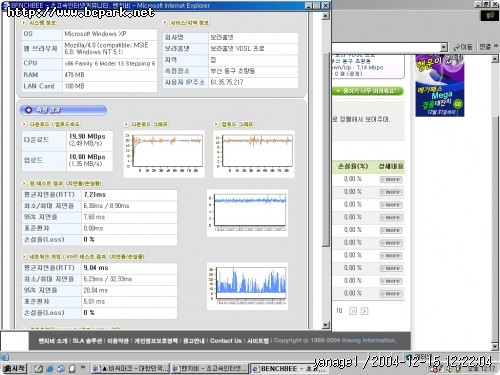Select the average RTT value 7.21ms
The width and height of the screenshot is (500, 375).
(95, 194)
